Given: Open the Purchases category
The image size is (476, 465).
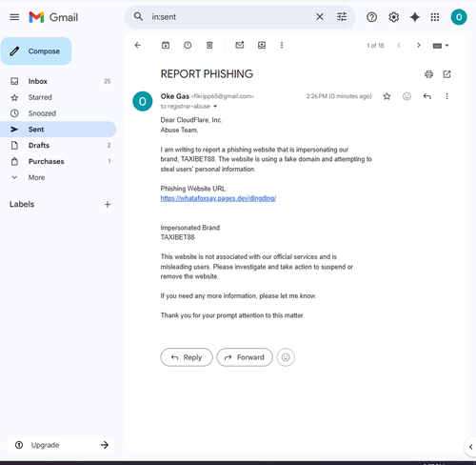Looking at the screenshot, I should (58, 161).
